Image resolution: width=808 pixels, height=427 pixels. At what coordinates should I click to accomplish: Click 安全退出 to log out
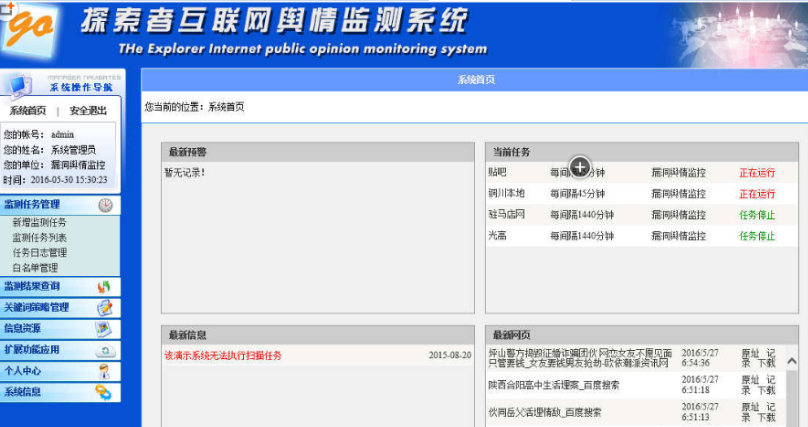click(88, 111)
